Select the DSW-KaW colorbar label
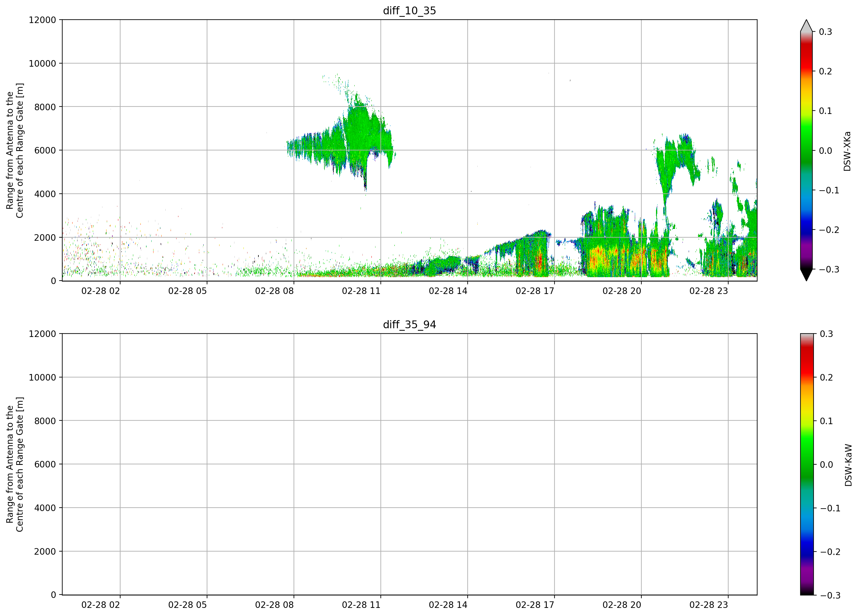Image resolution: width=859 pixels, height=616 pixels. (x=848, y=465)
